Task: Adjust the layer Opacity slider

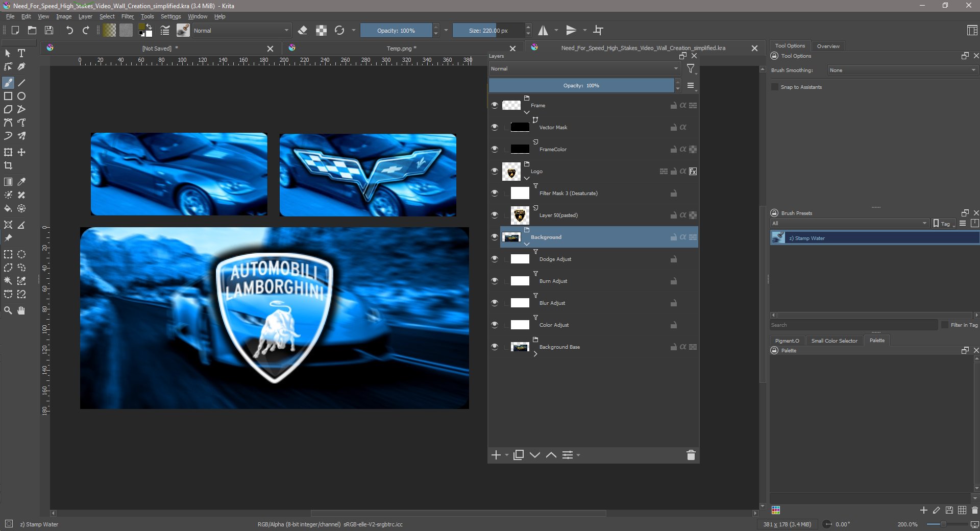Action: pyautogui.click(x=581, y=85)
